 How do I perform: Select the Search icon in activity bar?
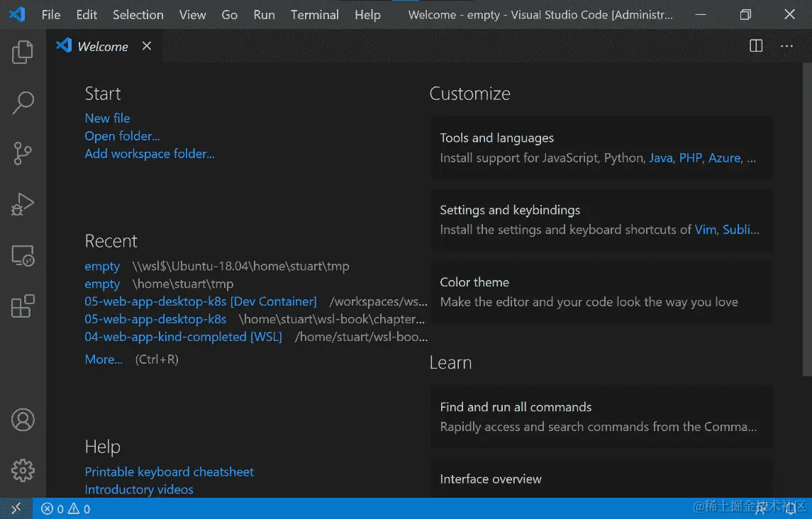coord(22,102)
